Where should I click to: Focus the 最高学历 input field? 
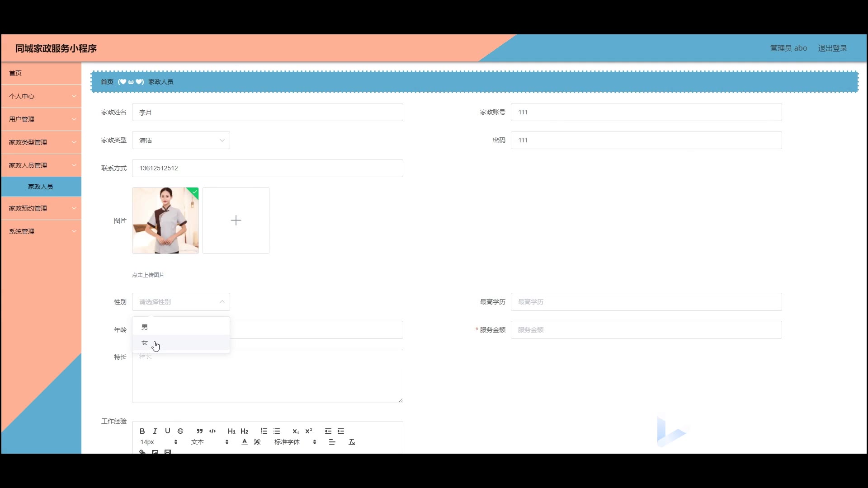tap(646, 302)
